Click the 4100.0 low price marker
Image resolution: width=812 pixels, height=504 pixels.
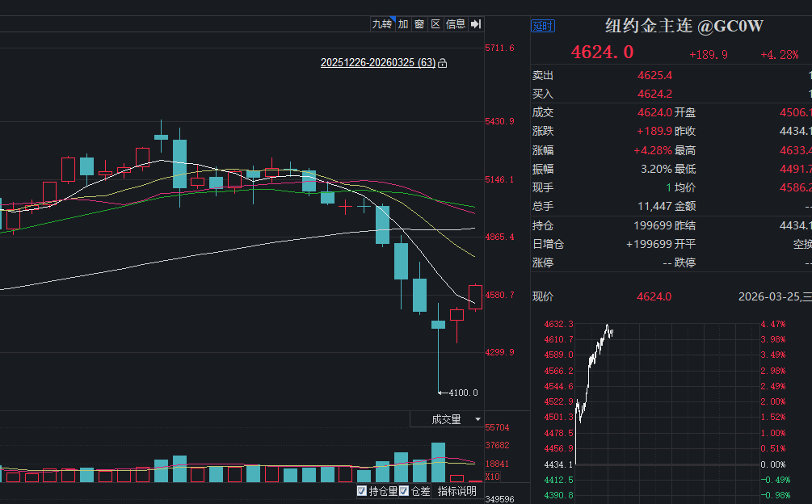463,393
